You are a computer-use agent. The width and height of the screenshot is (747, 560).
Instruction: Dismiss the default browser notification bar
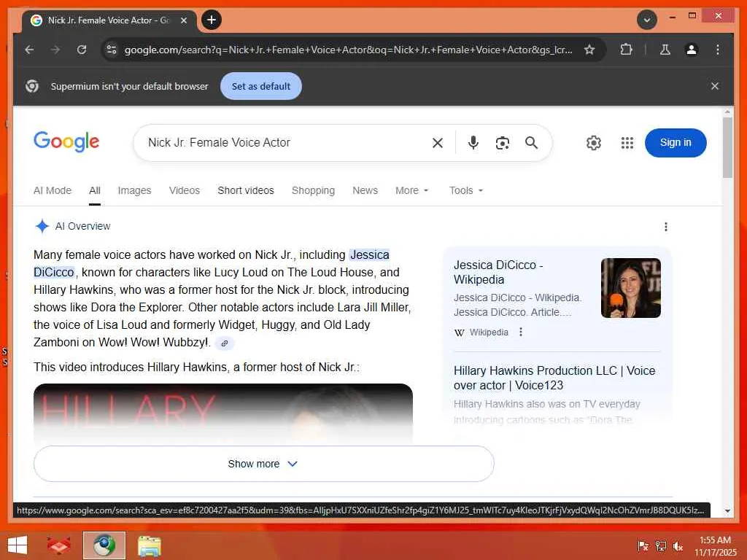coord(715,86)
